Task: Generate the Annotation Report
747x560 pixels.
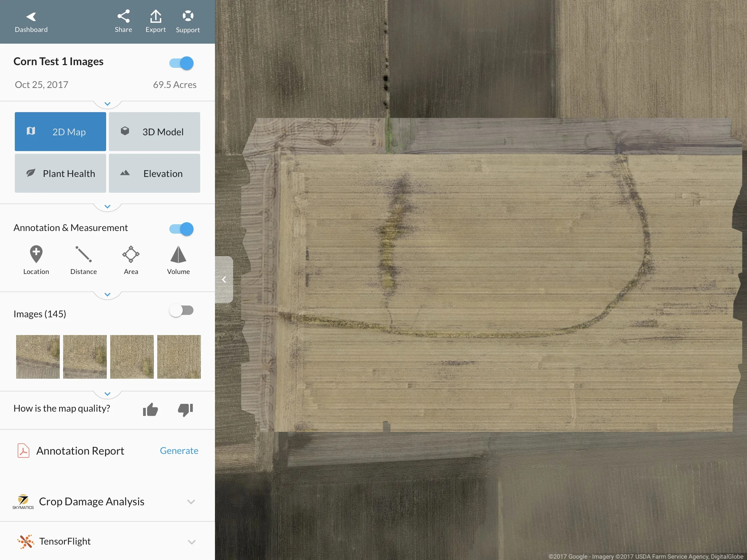Action: [x=179, y=451]
